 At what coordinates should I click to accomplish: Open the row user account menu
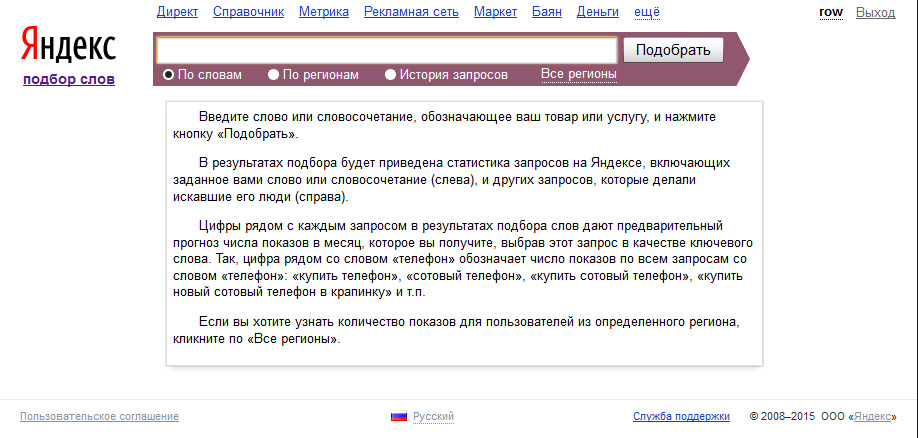pyautogui.click(x=831, y=12)
